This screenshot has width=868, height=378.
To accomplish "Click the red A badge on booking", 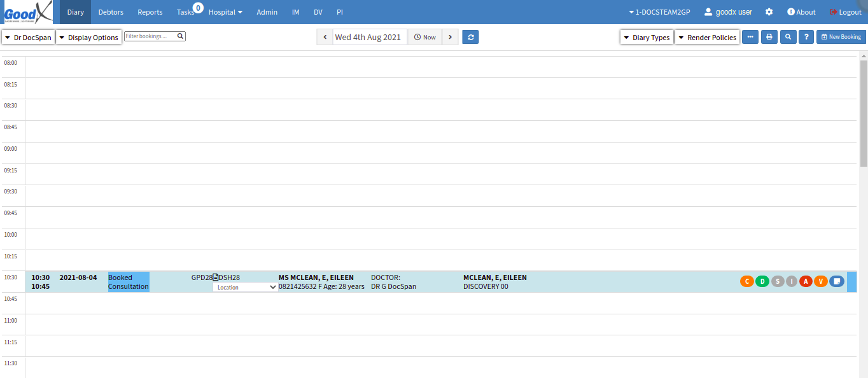I will (806, 281).
